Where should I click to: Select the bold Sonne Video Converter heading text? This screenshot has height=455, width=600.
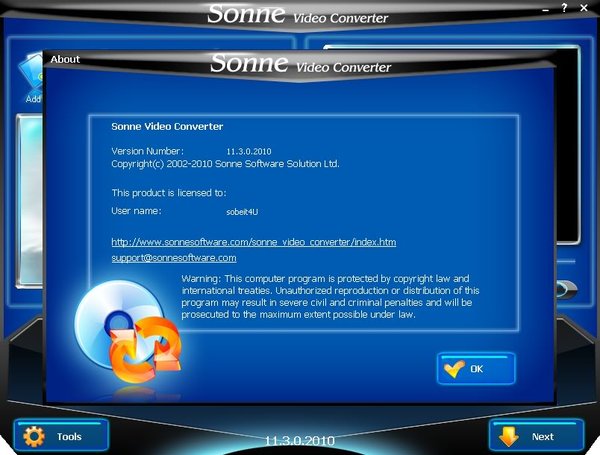167,126
